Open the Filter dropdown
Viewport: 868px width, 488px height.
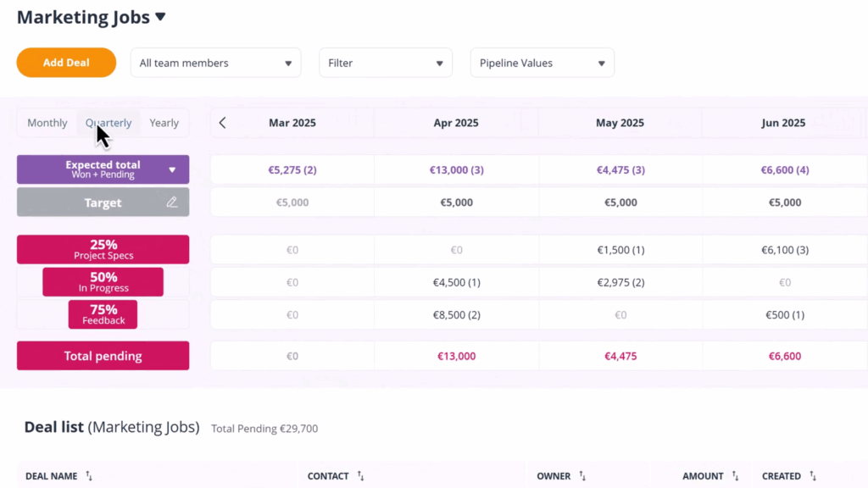(x=385, y=62)
